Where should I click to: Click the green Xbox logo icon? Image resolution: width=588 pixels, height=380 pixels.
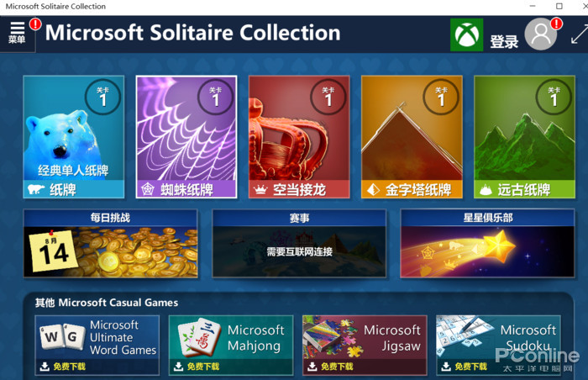pos(466,34)
